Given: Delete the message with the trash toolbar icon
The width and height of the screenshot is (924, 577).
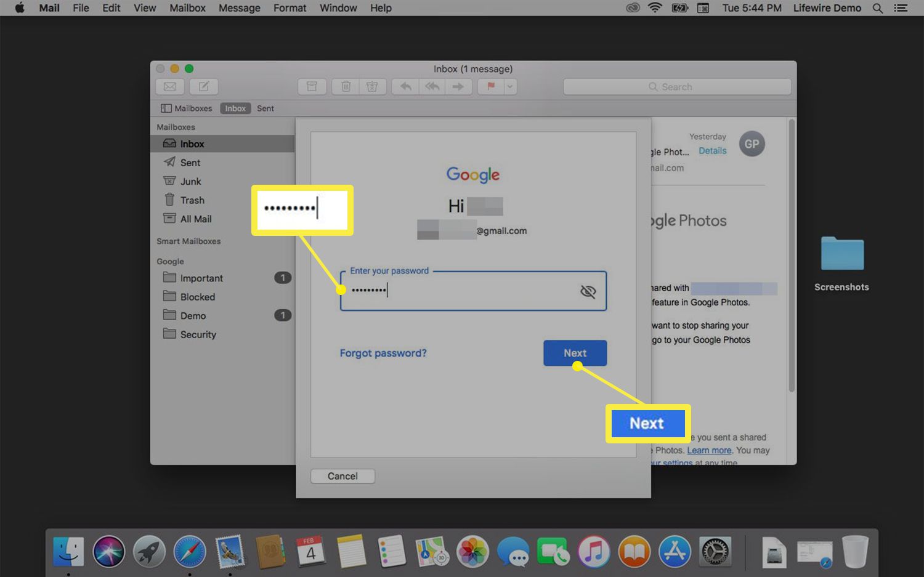Looking at the screenshot, I should [346, 87].
